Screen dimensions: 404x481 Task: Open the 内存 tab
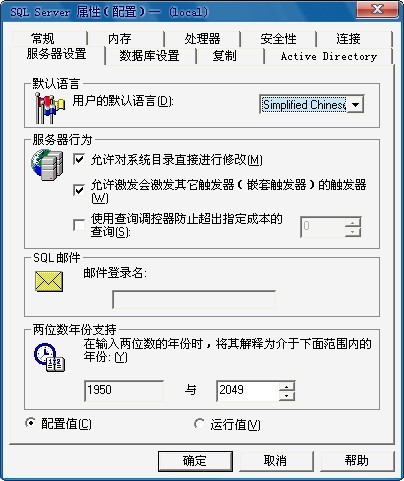[x=120, y=39]
